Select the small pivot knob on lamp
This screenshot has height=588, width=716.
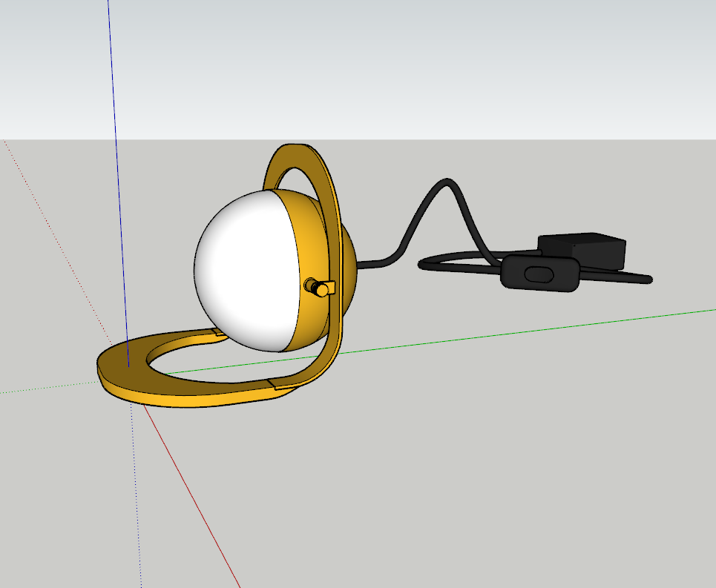(318, 288)
